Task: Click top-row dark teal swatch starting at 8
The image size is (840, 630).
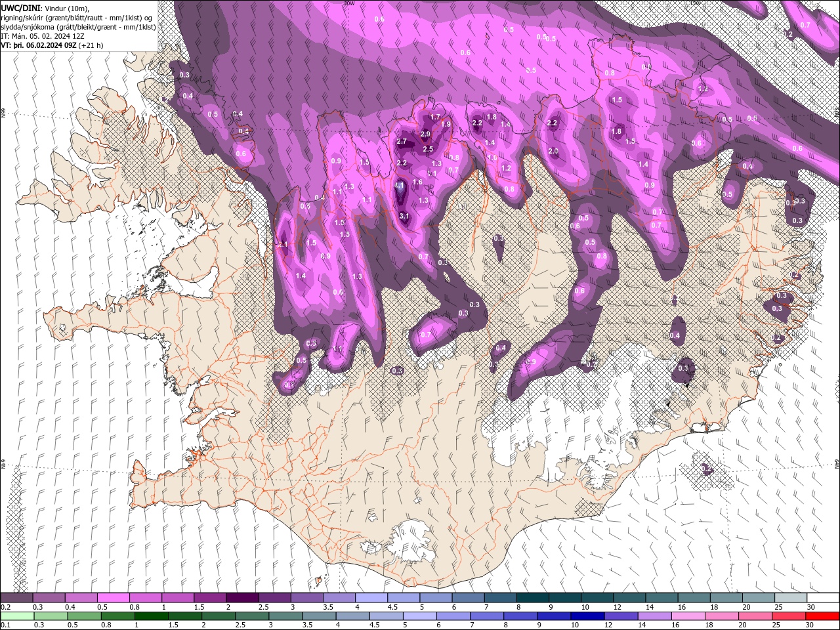Action: coord(533,598)
